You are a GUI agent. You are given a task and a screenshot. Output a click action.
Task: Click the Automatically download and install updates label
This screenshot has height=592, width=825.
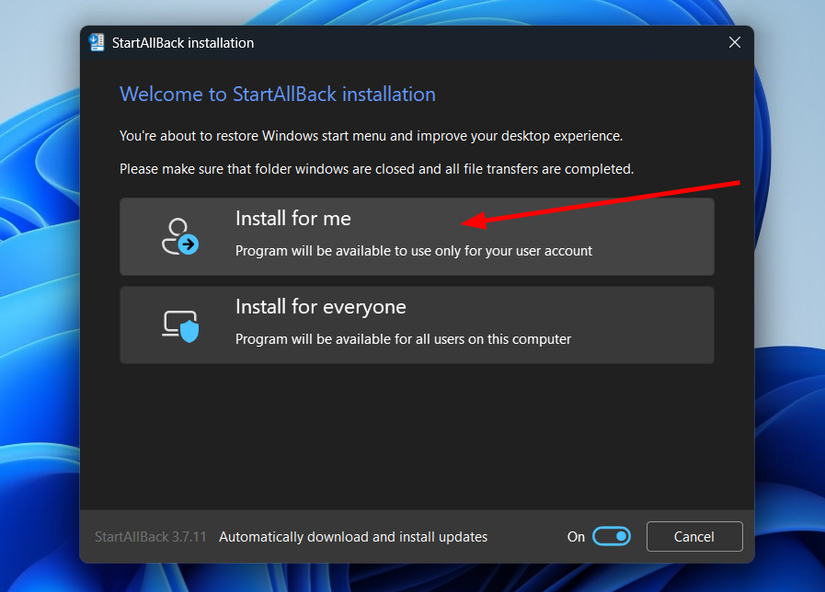352,536
